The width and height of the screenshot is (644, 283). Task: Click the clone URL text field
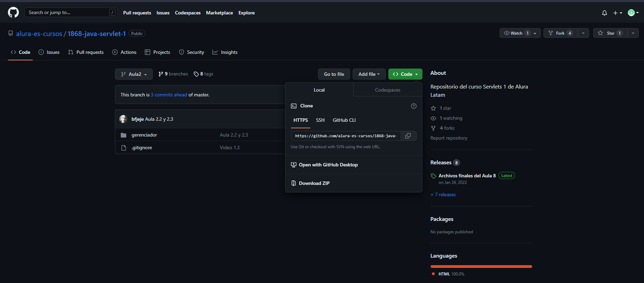pos(346,136)
